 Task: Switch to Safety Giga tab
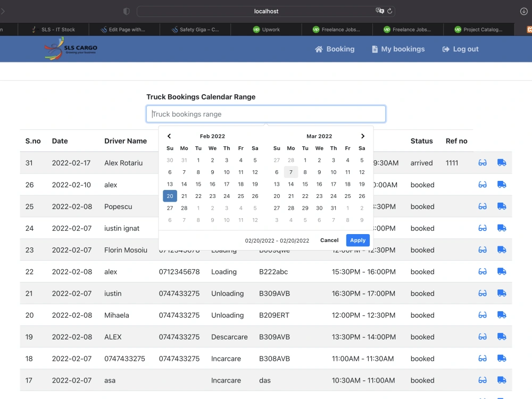[195, 29]
